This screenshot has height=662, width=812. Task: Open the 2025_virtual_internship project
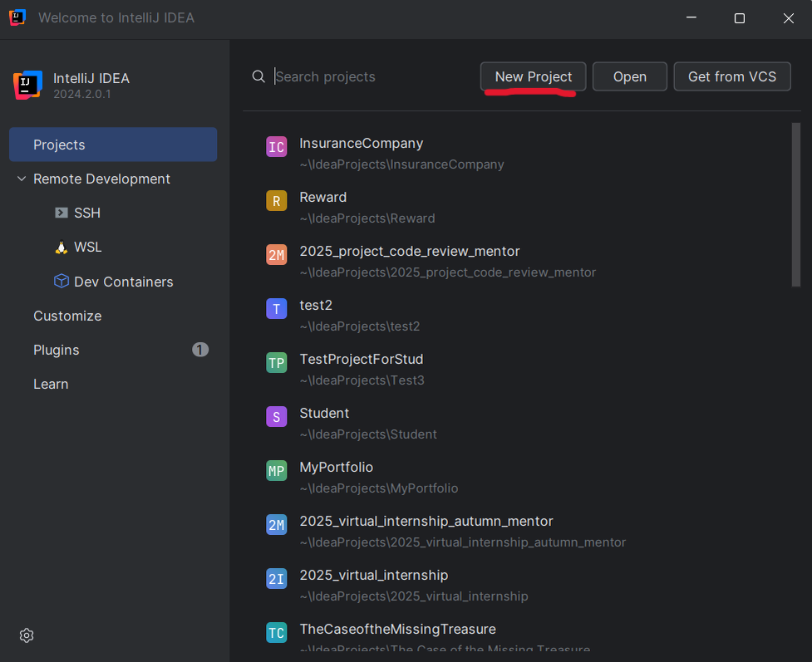(373, 575)
